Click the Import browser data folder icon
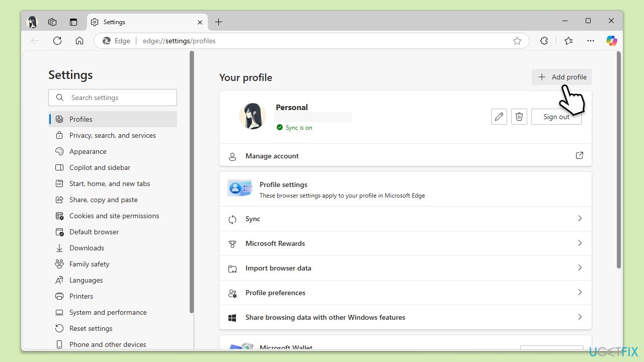The image size is (644, 362). 232,268
